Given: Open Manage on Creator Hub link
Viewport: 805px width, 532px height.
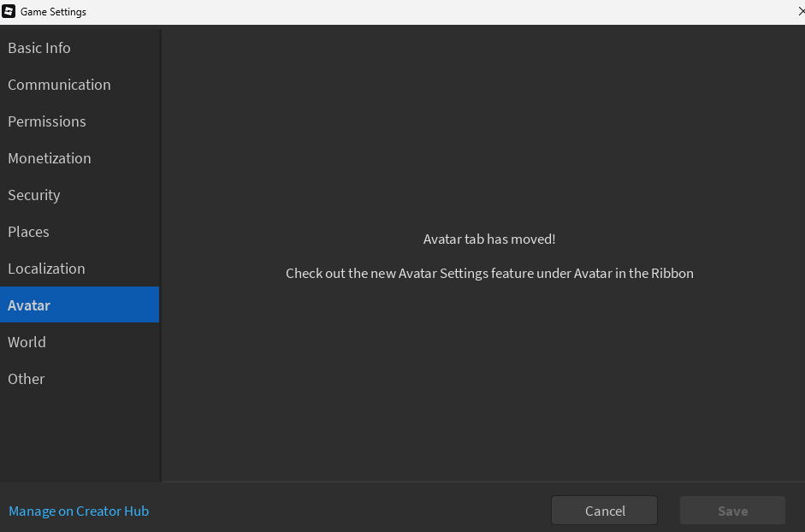Looking at the screenshot, I should pyautogui.click(x=78, y=511).
